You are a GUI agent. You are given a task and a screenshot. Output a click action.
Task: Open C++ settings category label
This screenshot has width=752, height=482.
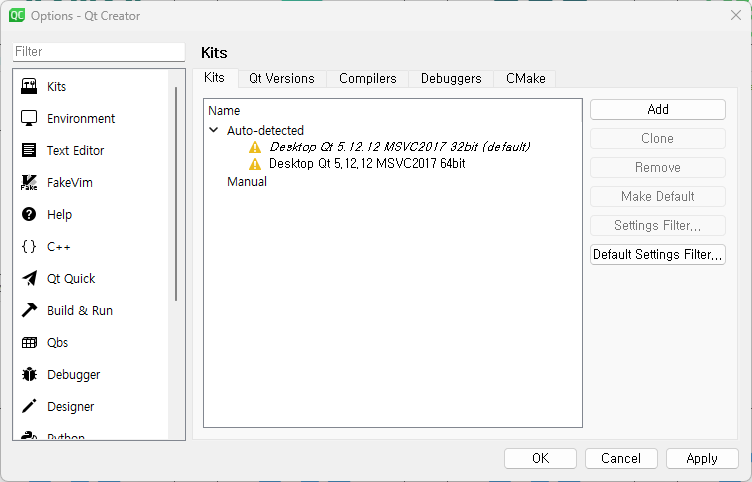pos(59,247)
